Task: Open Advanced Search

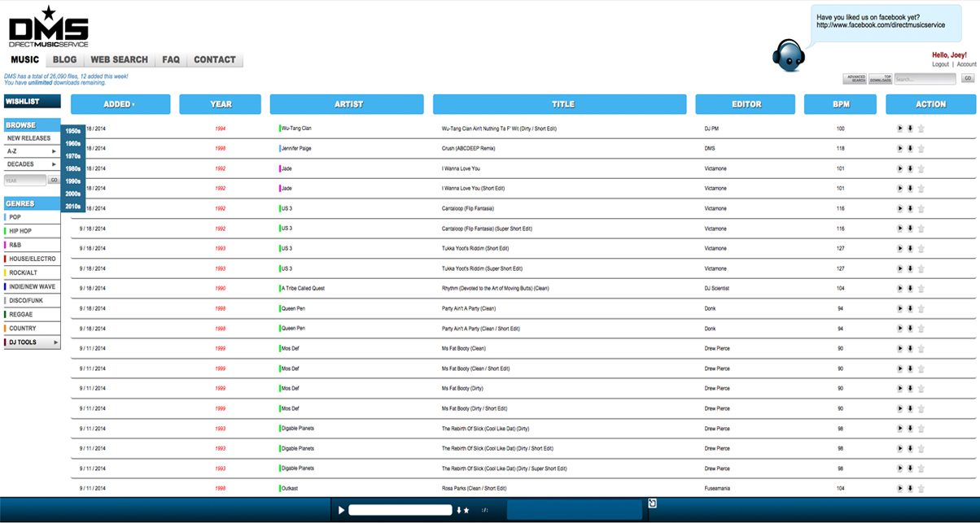Action: click(855, 79)
